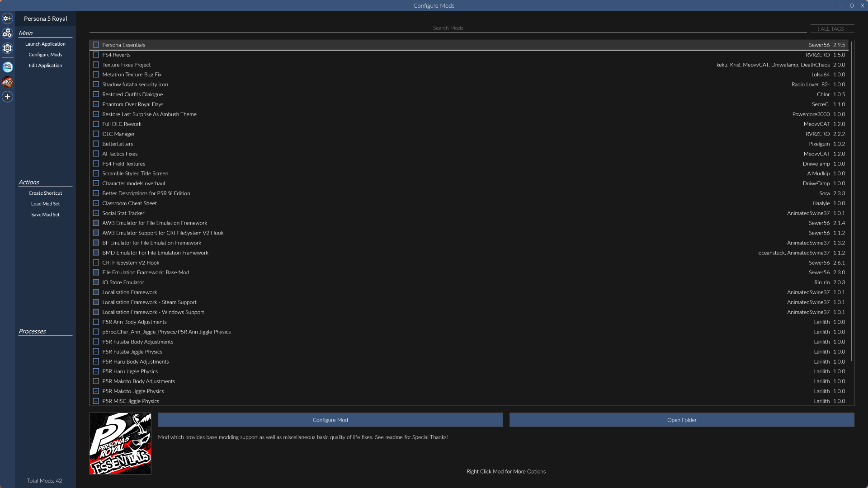The width and height of the screenshot is (868, 488).
Task: Focus the Search Mods input field
Action: click(x=448, y=28)
